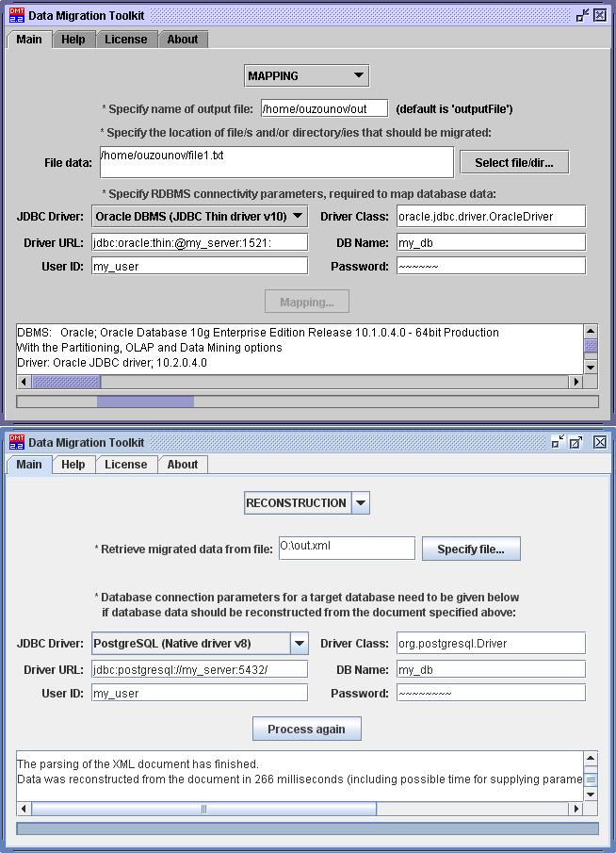Click the horizontal scrollbar thumb in the reconstruction log
This screenshot has width=616, height=853.
tap(203, 809)
